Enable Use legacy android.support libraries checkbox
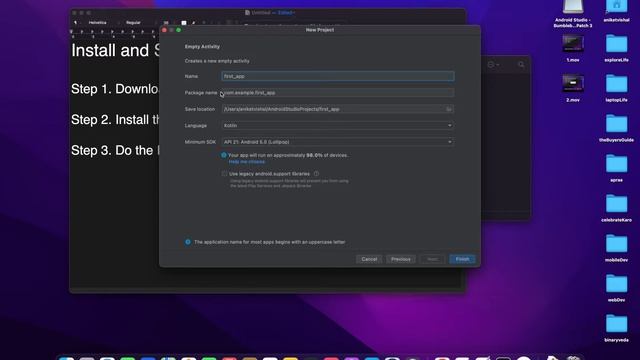Image resolution: width=640 pixels, height=360 pixels. click(224, 173)
